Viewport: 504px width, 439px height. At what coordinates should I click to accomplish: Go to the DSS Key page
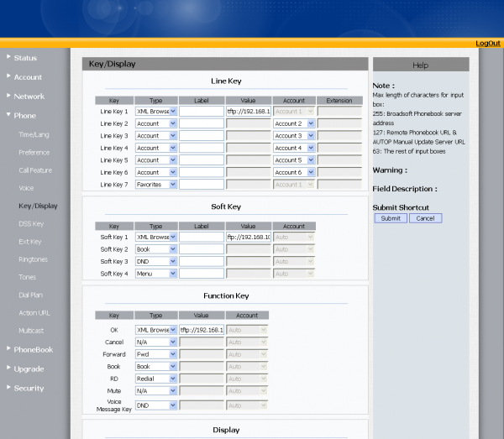(x=31, y=224)
